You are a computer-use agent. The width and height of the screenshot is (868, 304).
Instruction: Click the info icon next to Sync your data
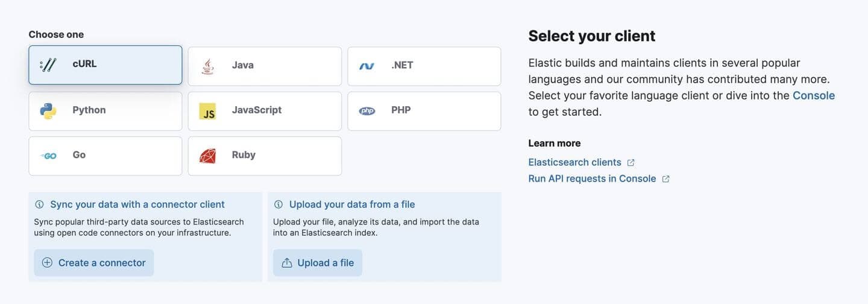39,204
